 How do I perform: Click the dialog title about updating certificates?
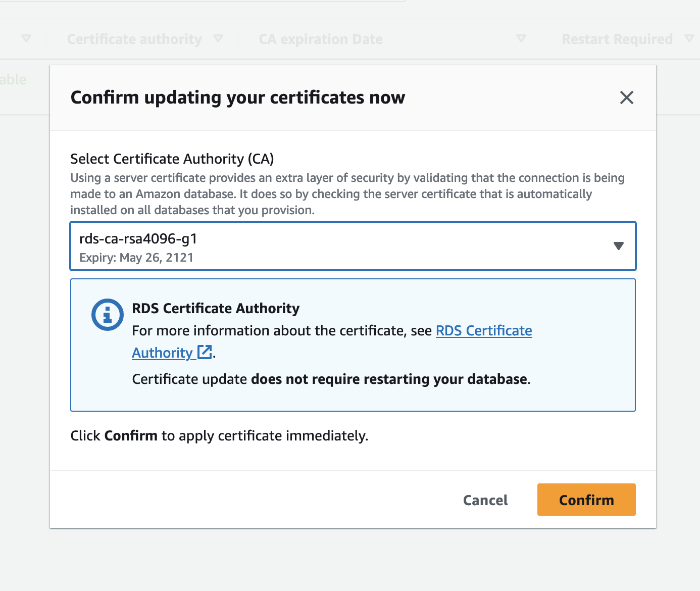click(237, 97)
